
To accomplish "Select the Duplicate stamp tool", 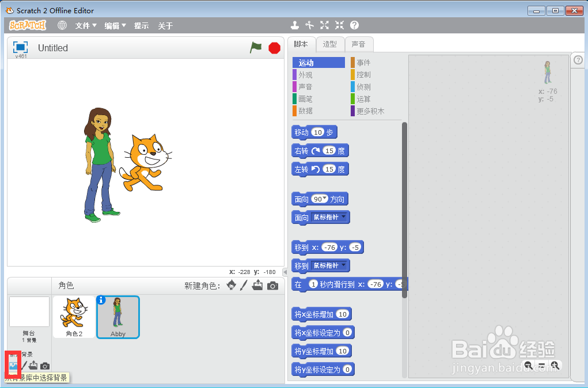I will [x=295, y=25].
